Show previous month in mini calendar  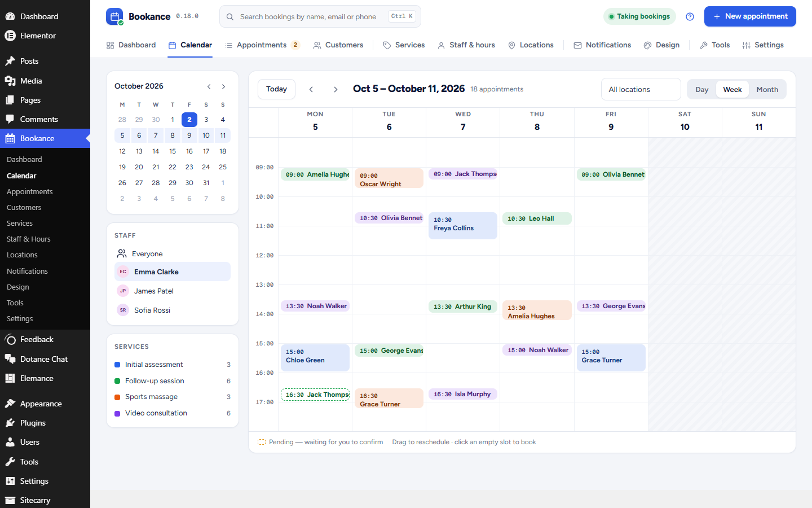click(209, 86)
